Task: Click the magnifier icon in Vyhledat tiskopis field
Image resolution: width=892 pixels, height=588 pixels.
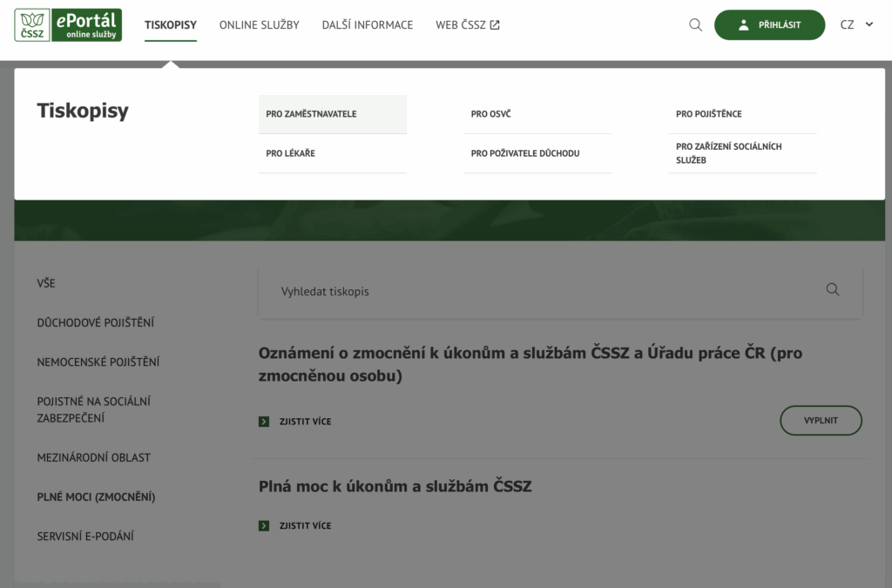Action: (832, 290)
